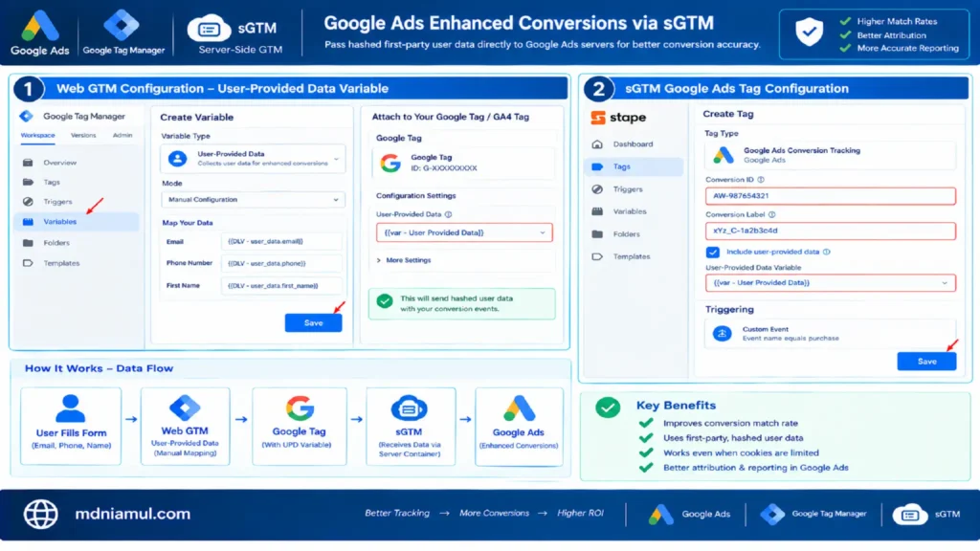Click the Conversion ID input field

830,196
